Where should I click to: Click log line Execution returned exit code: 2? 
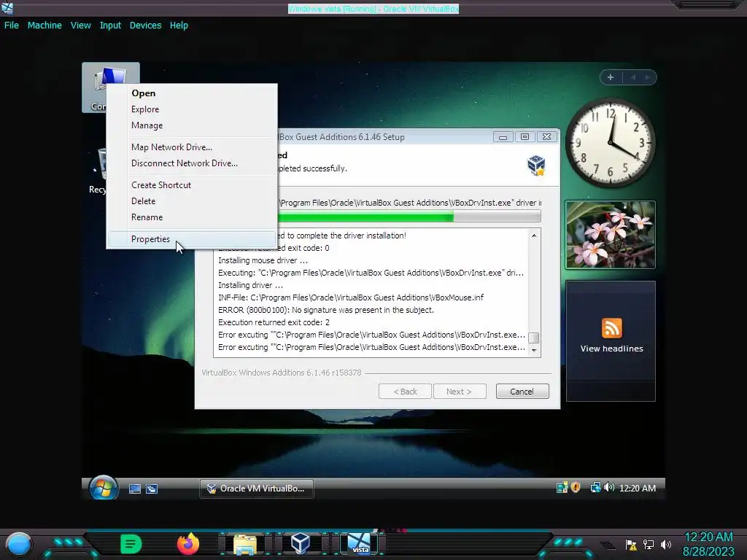[x=274, y=322]
